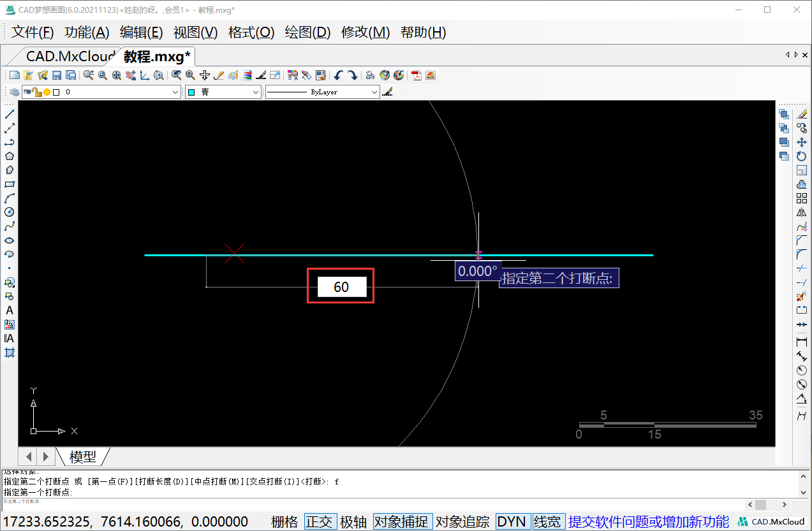Open the 功能(A) menu

87,33
